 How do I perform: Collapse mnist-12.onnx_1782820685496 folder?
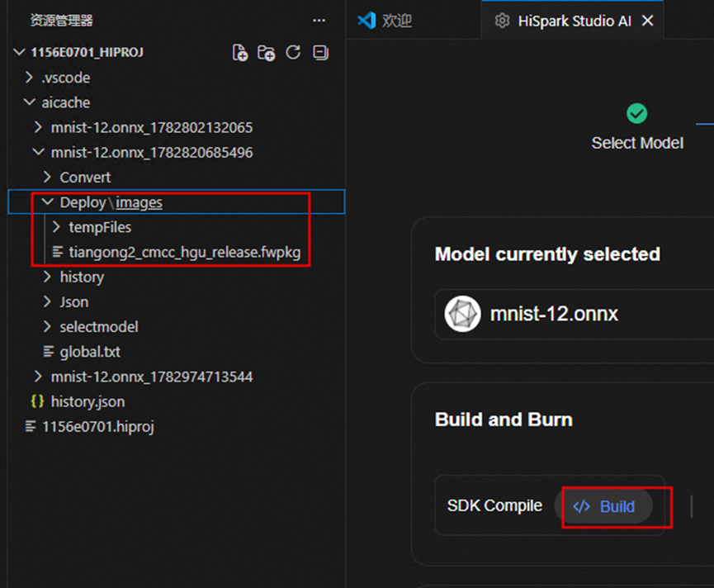click(38, 152)
